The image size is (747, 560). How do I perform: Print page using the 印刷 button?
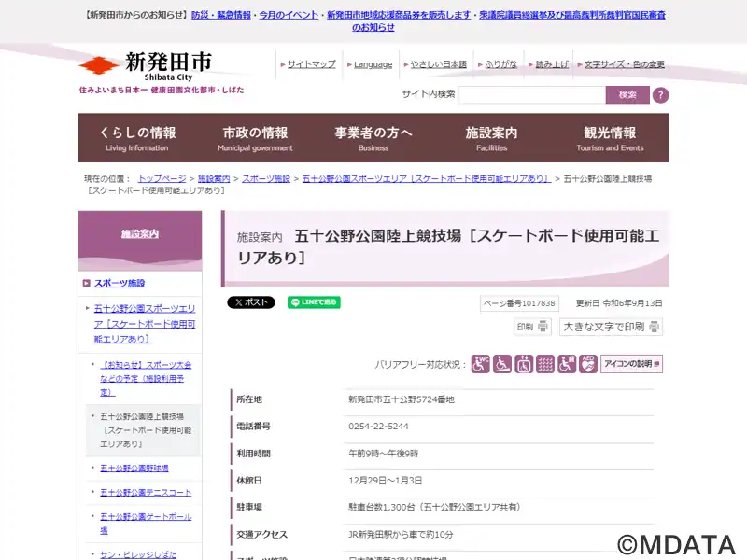click(533, 327)
